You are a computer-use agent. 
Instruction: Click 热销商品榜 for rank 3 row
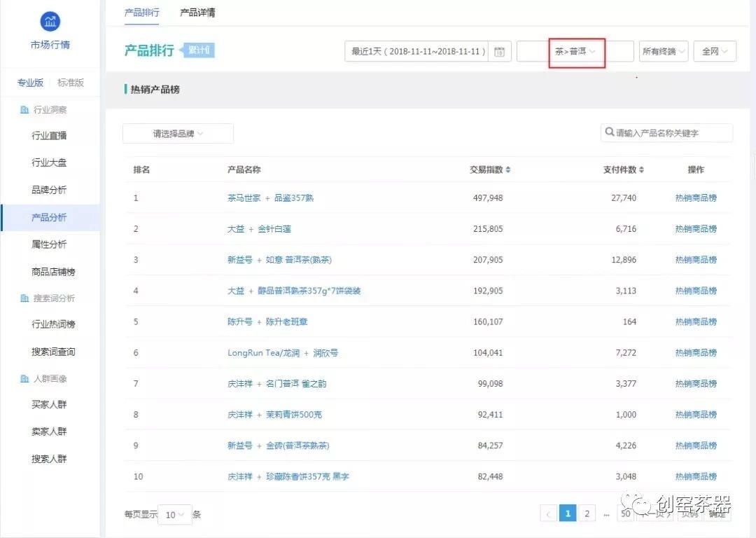[696, 260]
